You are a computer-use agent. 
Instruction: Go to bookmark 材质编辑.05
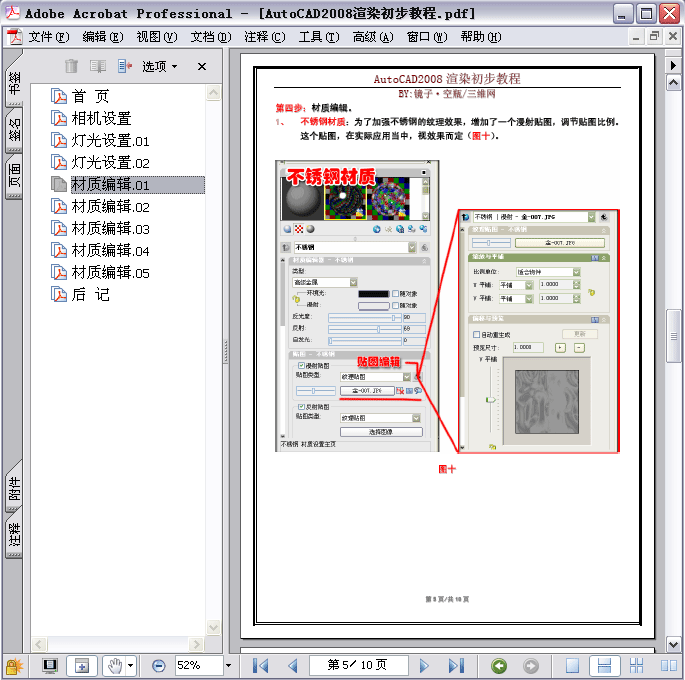point(111,273)
